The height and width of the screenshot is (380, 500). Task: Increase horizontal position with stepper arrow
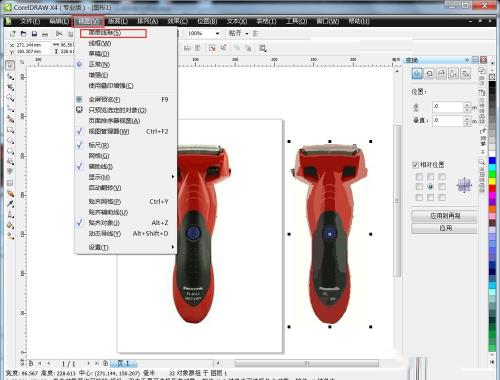467,105
